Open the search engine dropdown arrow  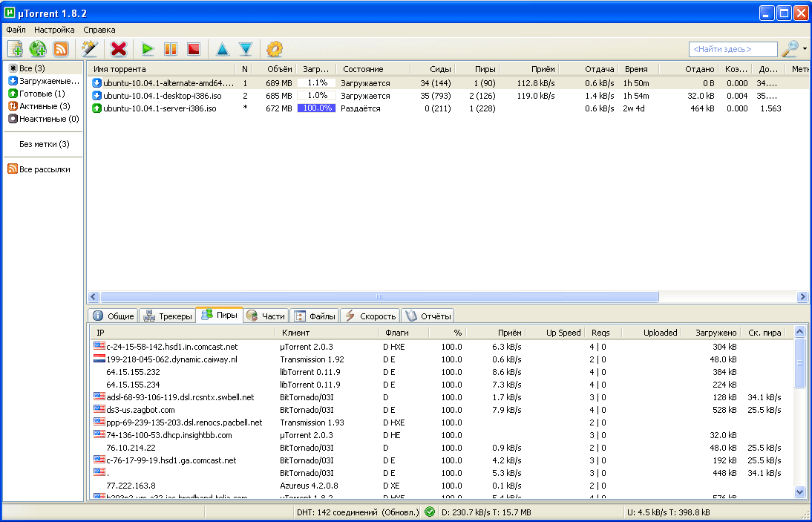[805, 50]
